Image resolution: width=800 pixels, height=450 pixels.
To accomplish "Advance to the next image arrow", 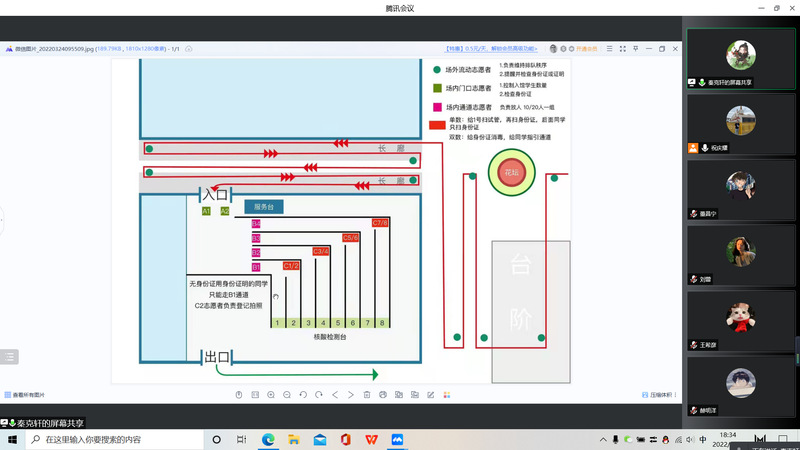I will (351, 395).
